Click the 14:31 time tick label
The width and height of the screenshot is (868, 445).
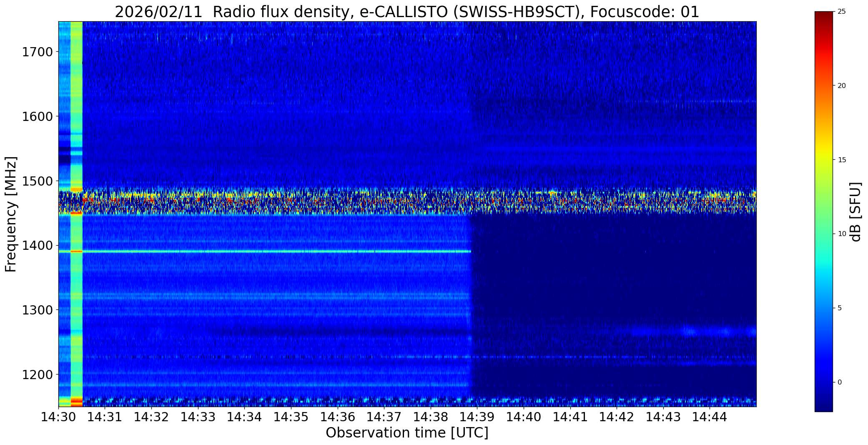(x=105, y=417)
